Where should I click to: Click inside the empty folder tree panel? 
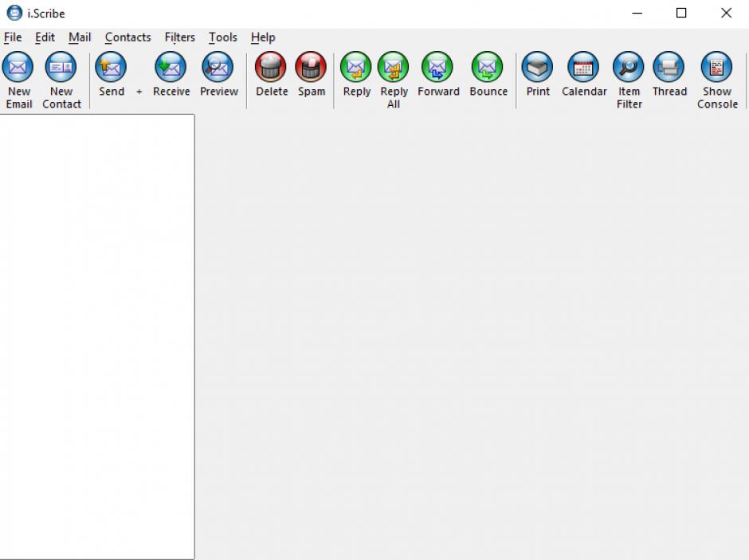[x=96, y=335]
